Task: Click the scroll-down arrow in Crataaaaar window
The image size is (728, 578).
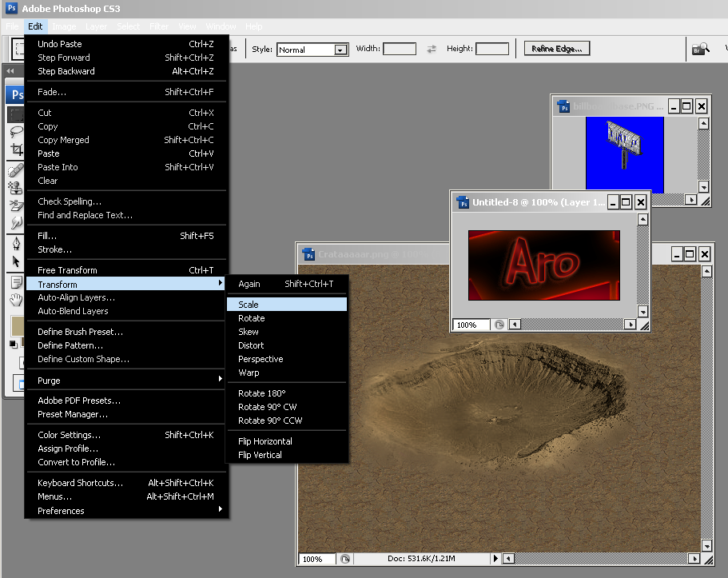Action: click(x=706, y=545)
